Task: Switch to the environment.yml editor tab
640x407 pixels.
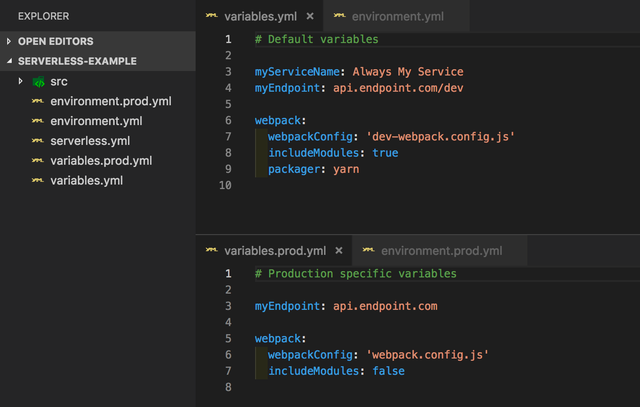Action: pos(398,16)
